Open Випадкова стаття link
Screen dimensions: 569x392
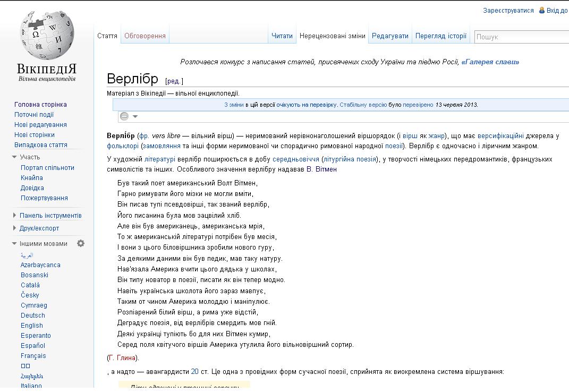coord(40,145)
